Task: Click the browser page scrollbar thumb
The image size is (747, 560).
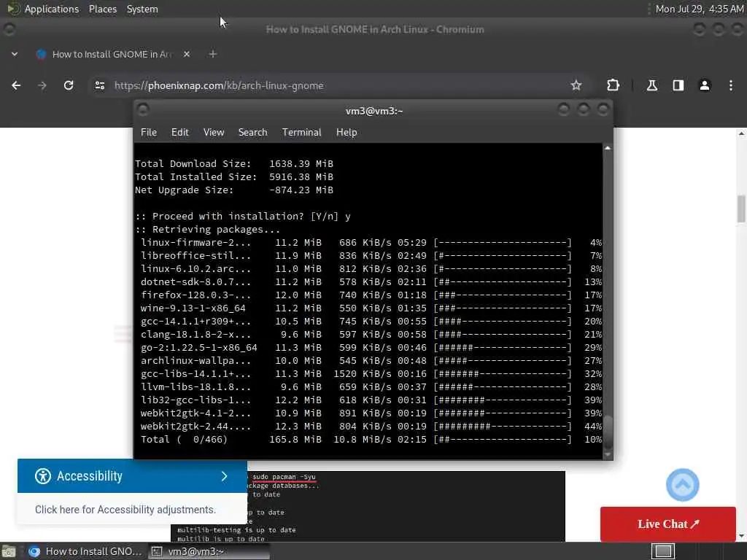Action: click(x=741, y=209)
